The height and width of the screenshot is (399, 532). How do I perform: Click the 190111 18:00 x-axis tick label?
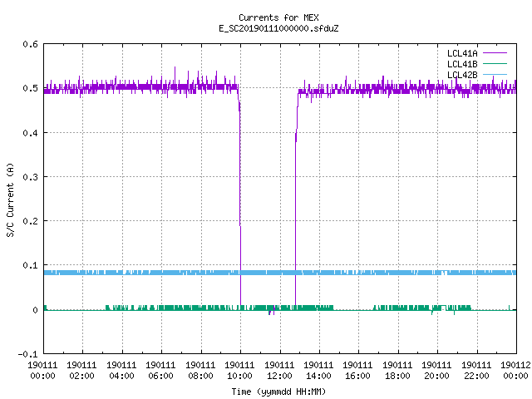(x=397, y=371)
